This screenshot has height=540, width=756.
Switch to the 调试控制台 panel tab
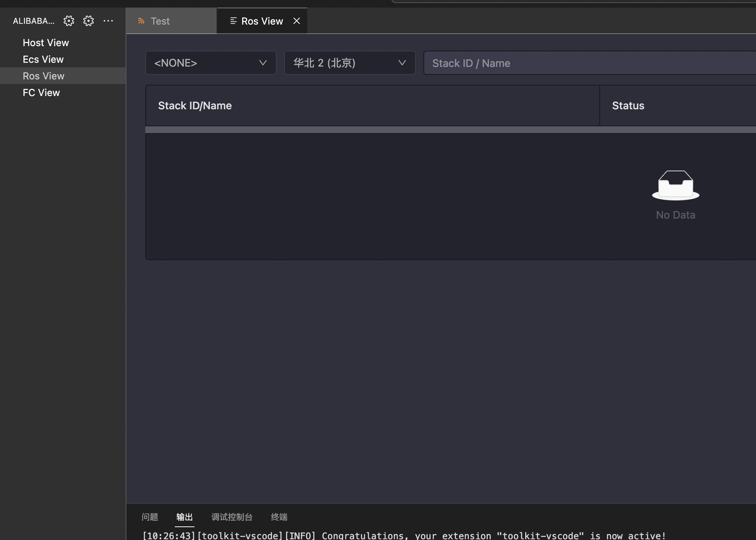tap(232, 517)
